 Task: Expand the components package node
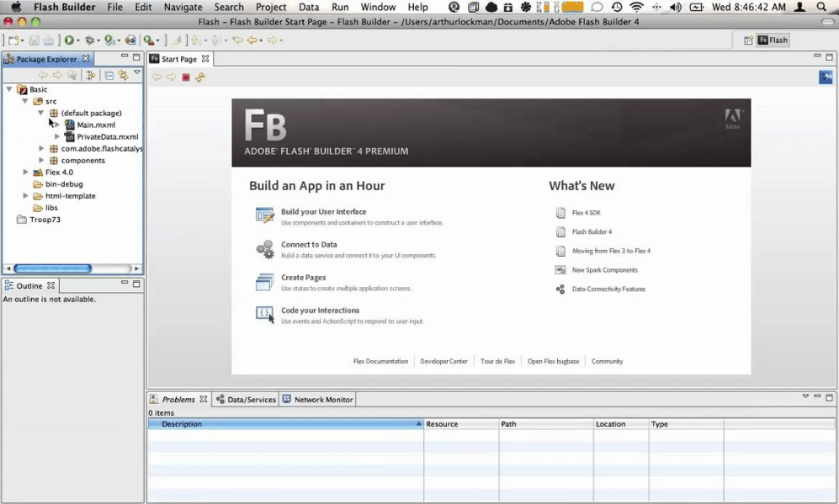pos(41,160)
